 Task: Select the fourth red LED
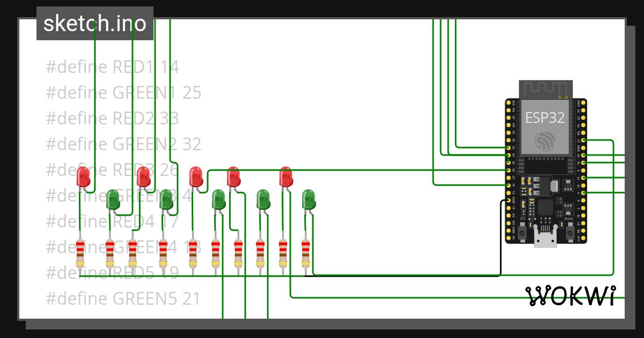pos(233,177)
